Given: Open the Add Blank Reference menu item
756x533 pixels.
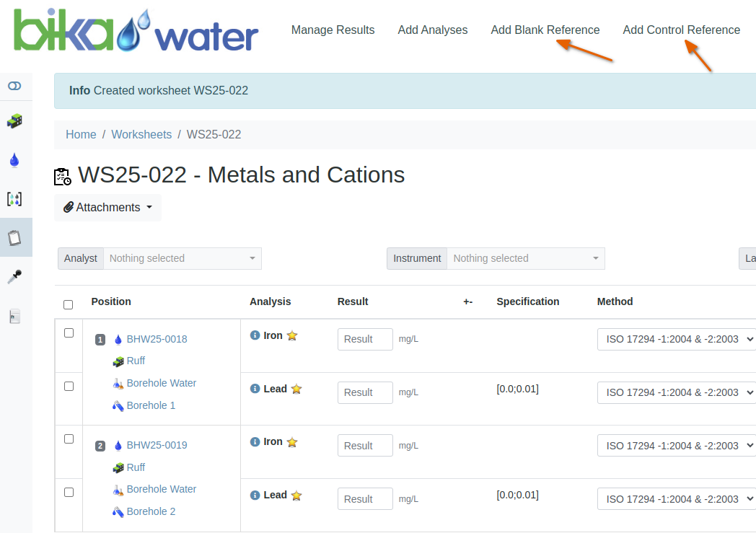Looking at the screenshot, I should click(545, 30).
